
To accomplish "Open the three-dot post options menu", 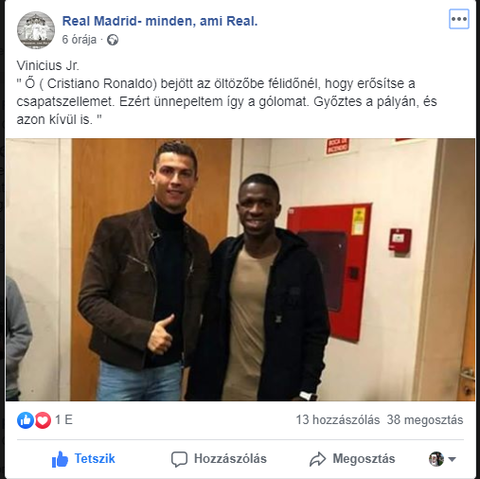I will point(459,19).
